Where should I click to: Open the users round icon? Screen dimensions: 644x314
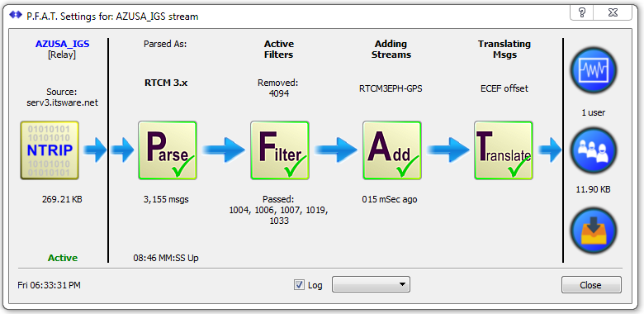pyautogui.click(x=594, y=150)
